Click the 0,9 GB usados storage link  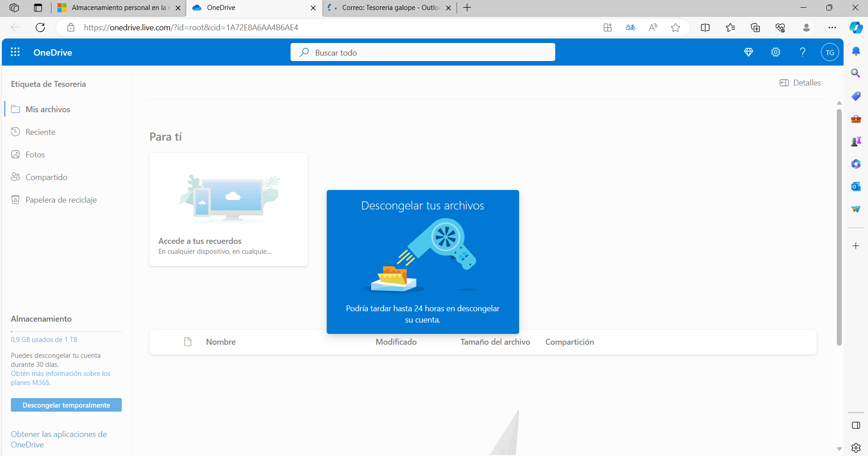click(x=44, y=339)
